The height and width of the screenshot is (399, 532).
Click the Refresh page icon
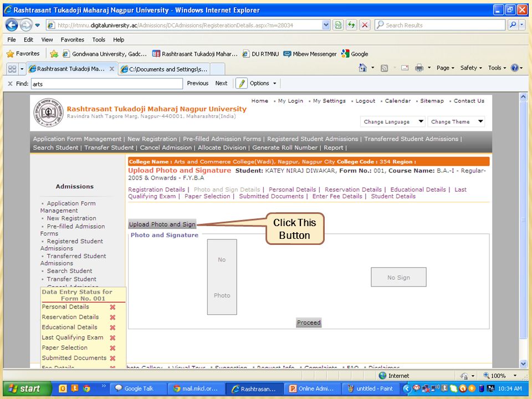(x=351, y=25)
